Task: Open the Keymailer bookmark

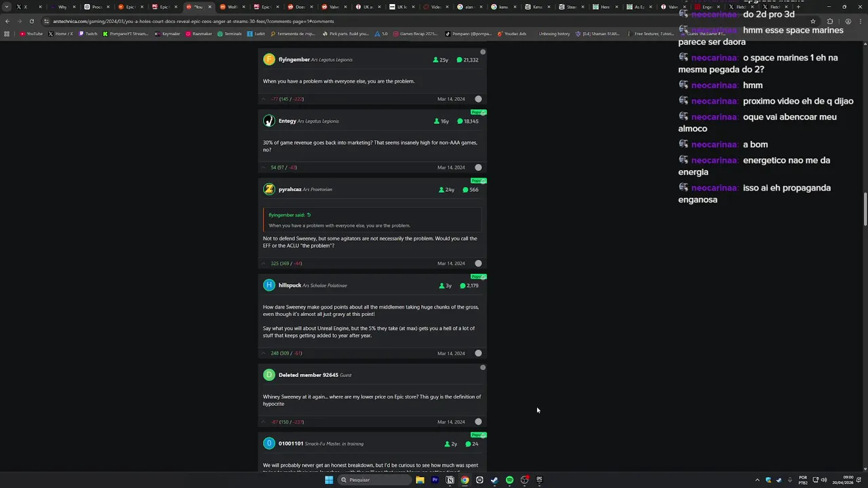Action: tap(166, 33)
